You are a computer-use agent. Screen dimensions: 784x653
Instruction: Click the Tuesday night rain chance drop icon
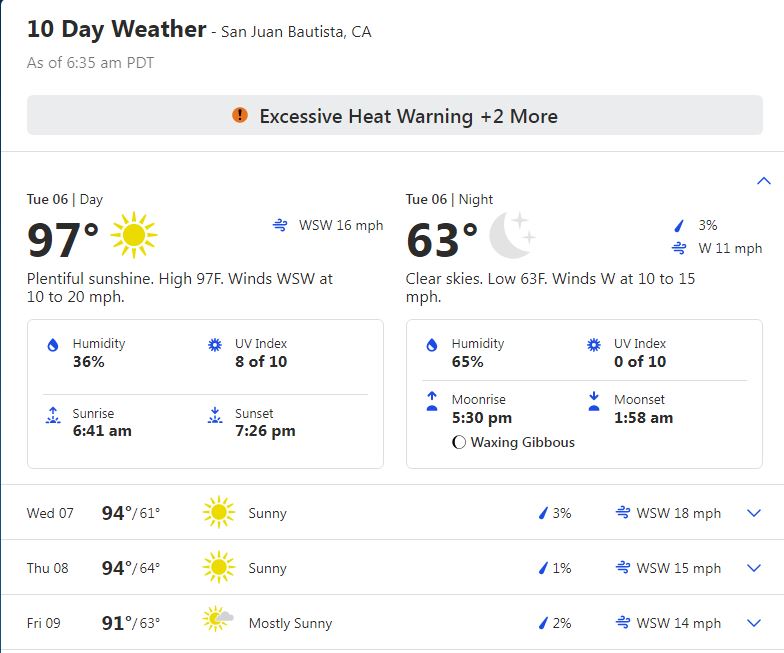click(x=679, y=226)
